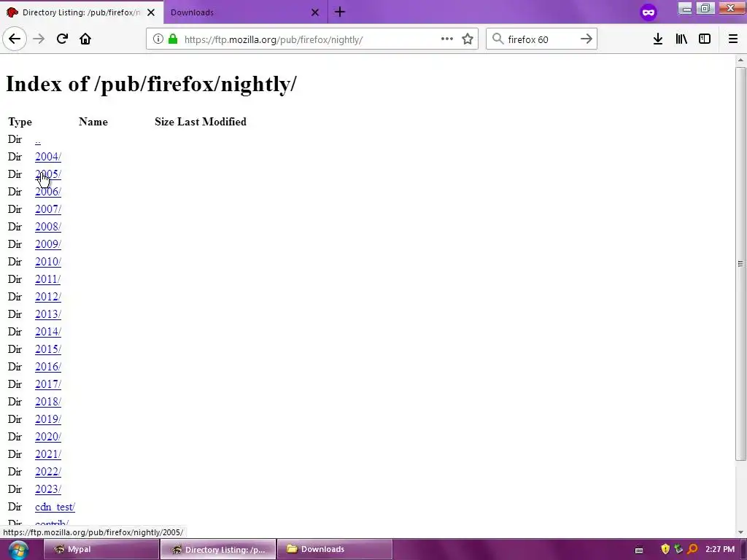This screenshot has height=560, width=747.
Task: Click the 2:27 PM system clock
Action: click(x=720, y=549)
